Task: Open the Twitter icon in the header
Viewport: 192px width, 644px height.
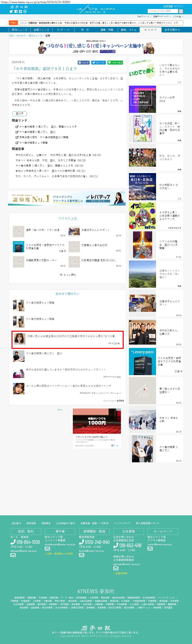Action: coord(11,12)
